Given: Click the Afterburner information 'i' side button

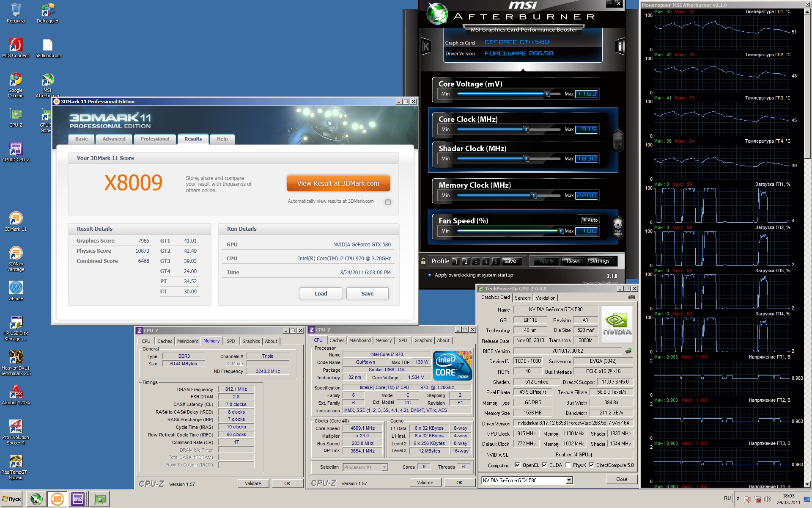Looking at the screenshot, I should tap(620, 46).
